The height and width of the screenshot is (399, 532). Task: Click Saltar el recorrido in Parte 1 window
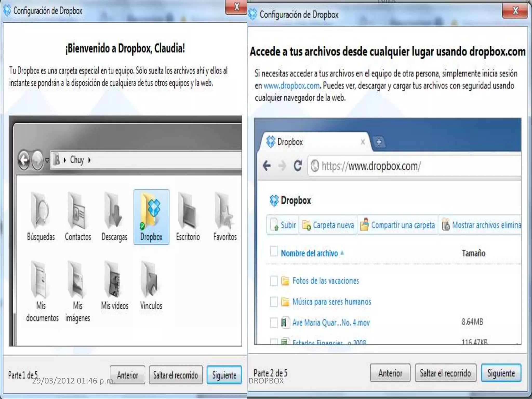(x=176, y=375)
